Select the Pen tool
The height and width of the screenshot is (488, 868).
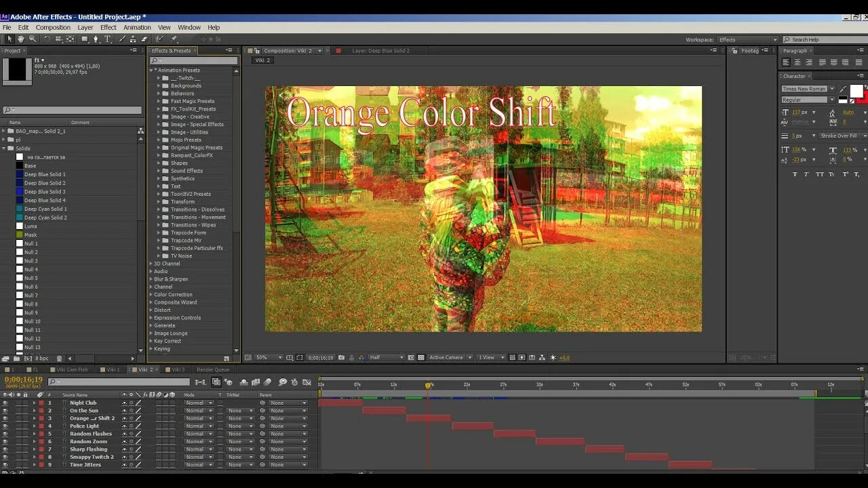coord(96,39)
